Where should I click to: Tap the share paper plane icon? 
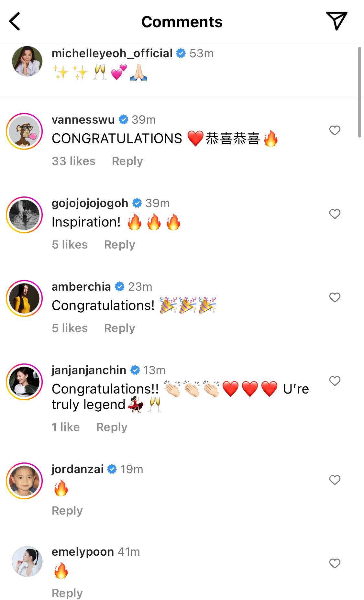(x=336, y=21)
